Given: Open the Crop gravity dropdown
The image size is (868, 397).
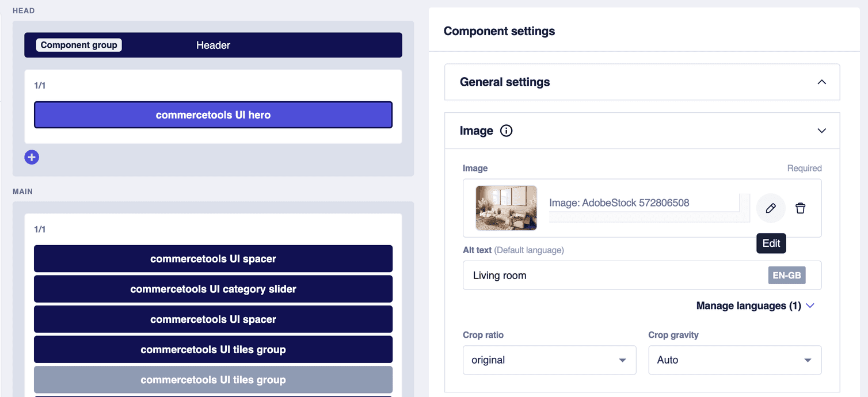Looking at the screenshot, I should [x=734, y=360].
